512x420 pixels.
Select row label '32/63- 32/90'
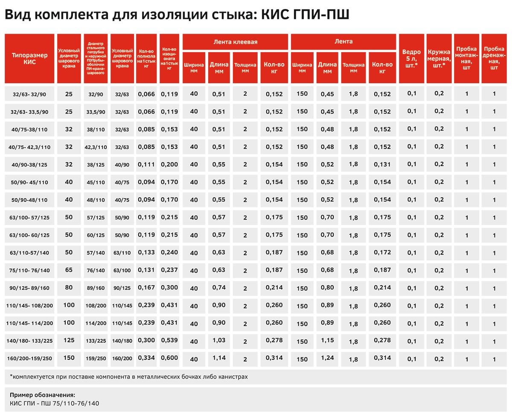pos(29,94)
